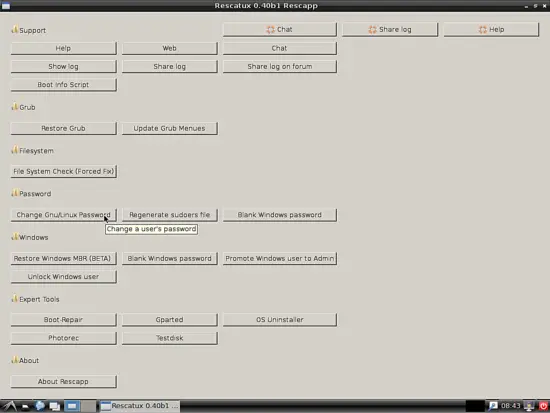Image resolution: width=550 pixels, height=413 pixels.
Task: Open Photorec
Action: pos(63,338)
